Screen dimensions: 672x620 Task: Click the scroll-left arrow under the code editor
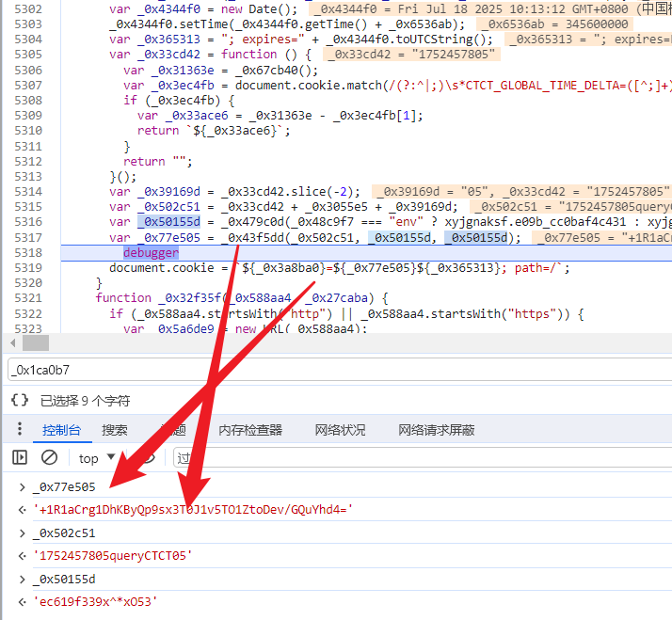(x=13, y=342)
